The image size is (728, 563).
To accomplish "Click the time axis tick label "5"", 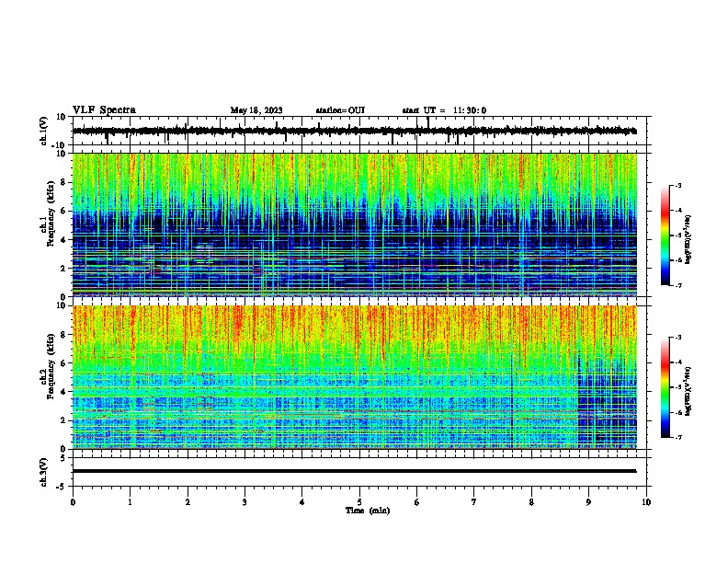I will pyautogui.click(x=359, y=502).
